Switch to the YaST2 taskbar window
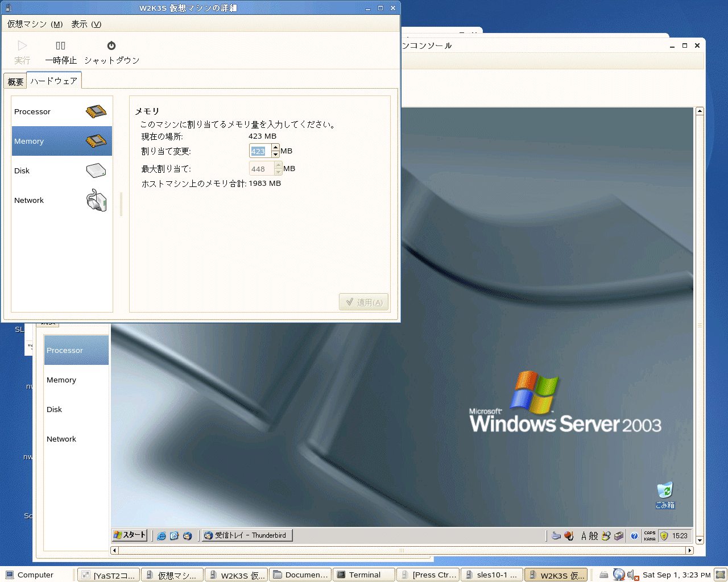The image size is (728, 582). [108, 575]
